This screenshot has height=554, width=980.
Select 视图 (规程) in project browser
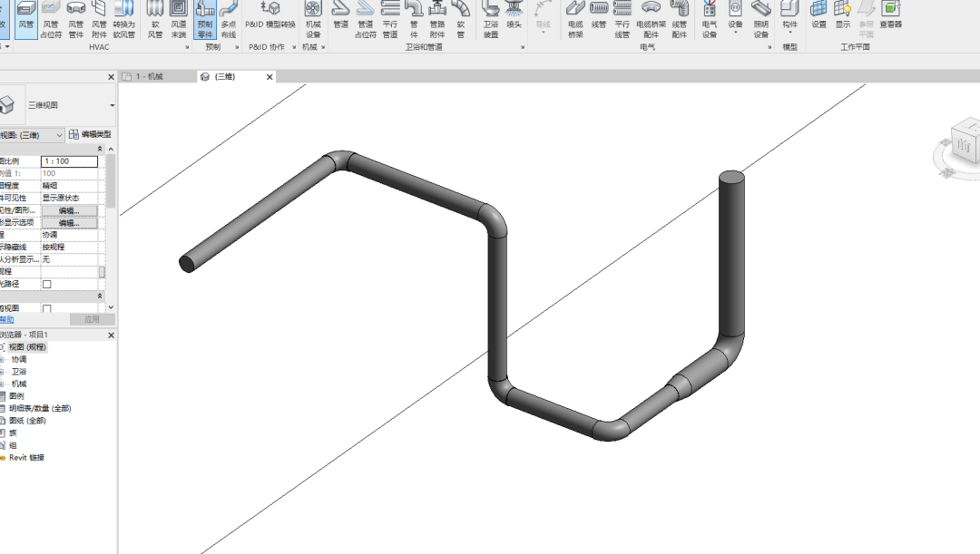27,347
